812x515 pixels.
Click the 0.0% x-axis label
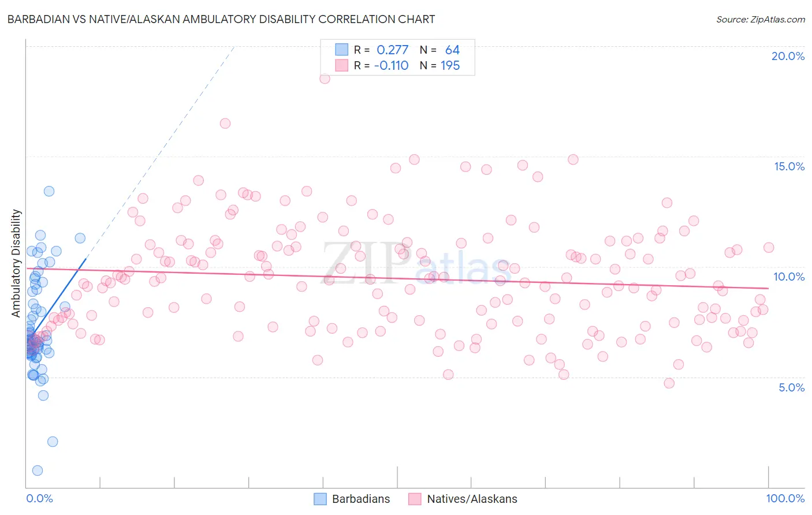click(39, 499)
